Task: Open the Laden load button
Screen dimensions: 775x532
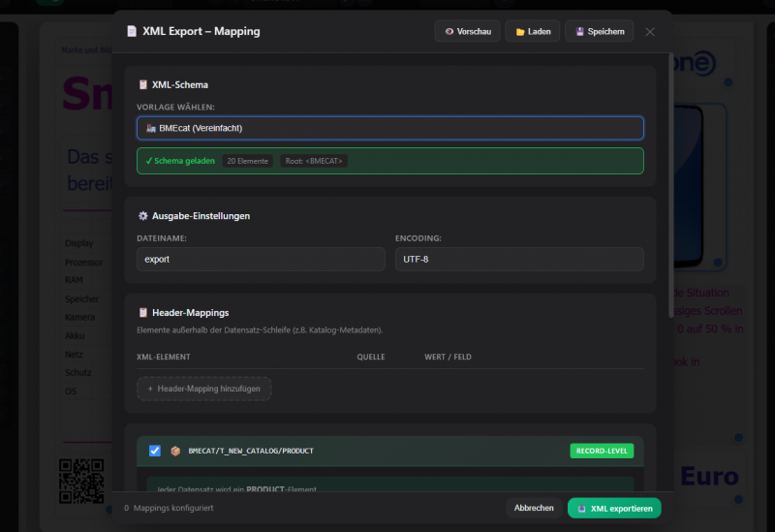Action: 532,31
